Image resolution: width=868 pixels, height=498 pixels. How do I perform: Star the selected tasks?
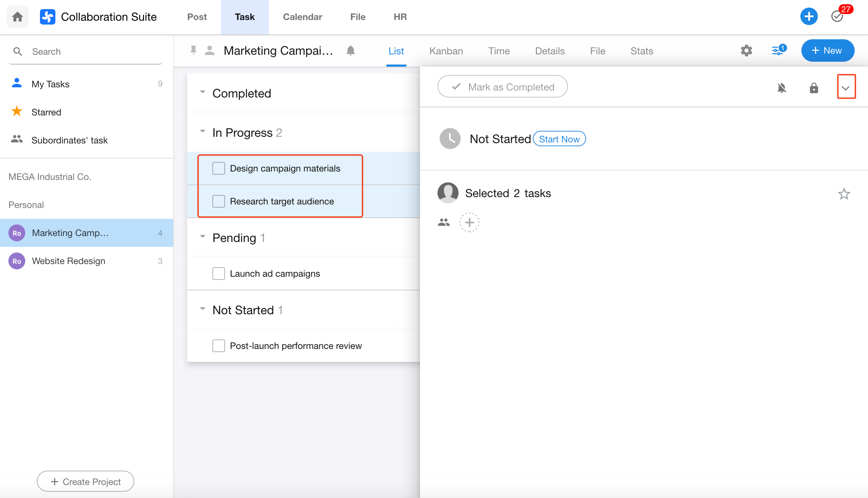click(844, 194)
